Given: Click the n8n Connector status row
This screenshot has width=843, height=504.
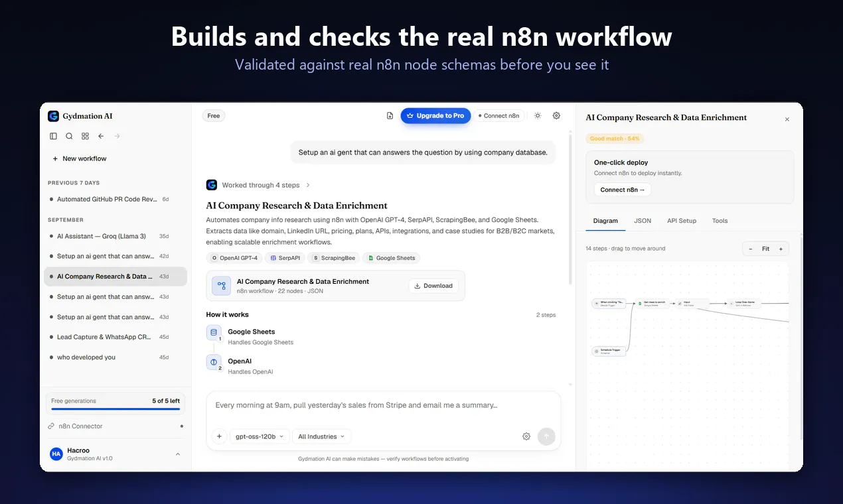Looking at the screenshot, I should pos(115,426).
